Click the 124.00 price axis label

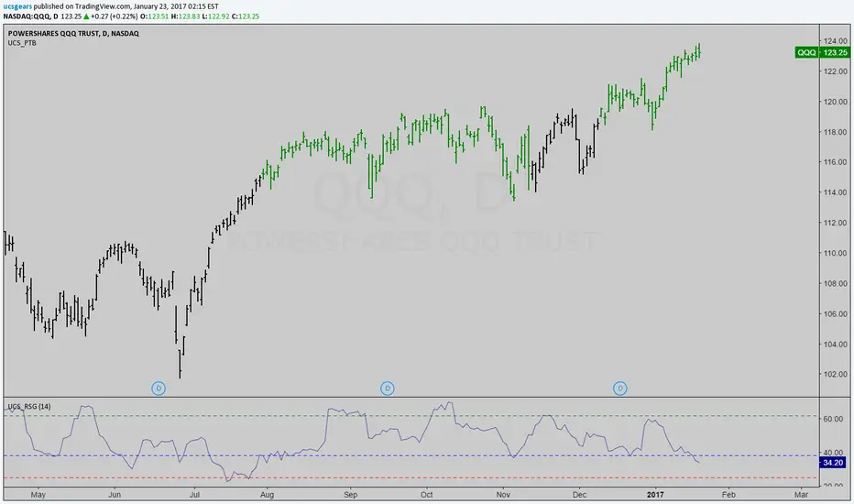[836, 41]
